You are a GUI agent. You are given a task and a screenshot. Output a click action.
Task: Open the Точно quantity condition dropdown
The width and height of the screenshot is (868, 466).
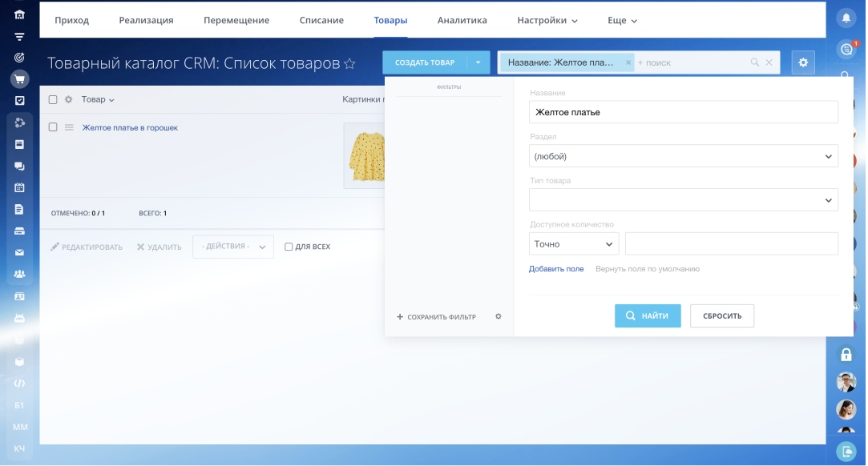coord(573,243)
